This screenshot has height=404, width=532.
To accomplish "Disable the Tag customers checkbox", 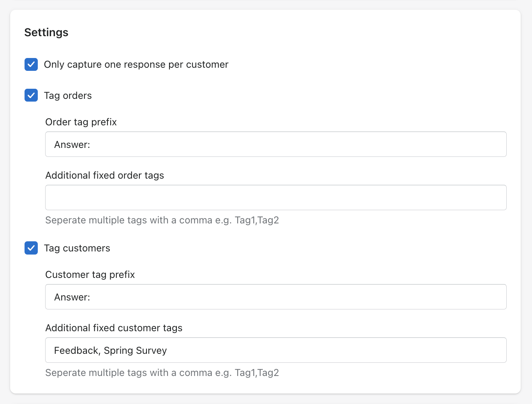I will click(x=31, y=248).
